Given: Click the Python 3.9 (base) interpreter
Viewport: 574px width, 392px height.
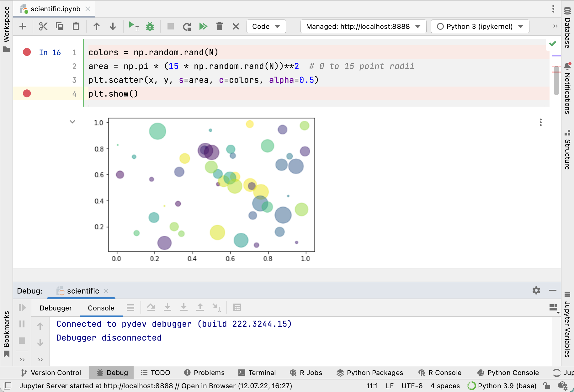Looking at the screenshot, I should pyautogui.click(x=502, y=385).
